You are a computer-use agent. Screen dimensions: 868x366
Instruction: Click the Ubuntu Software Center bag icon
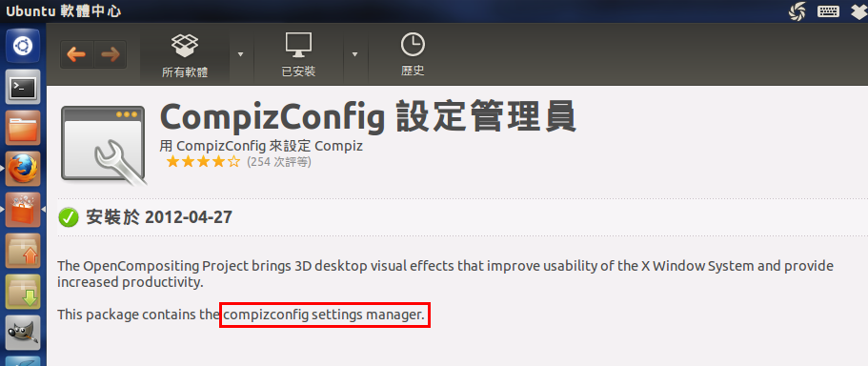pyautogui.click(x=23, y=210)
